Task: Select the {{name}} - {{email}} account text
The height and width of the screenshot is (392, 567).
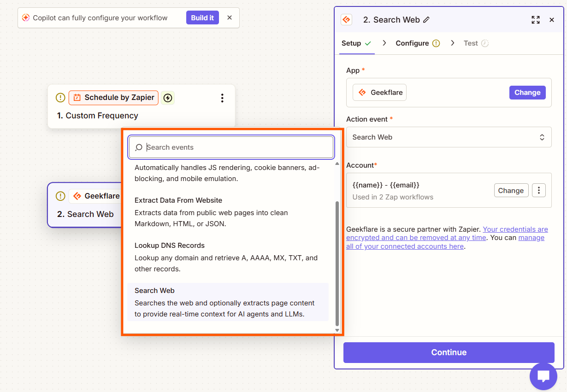Action: (386, 185)
